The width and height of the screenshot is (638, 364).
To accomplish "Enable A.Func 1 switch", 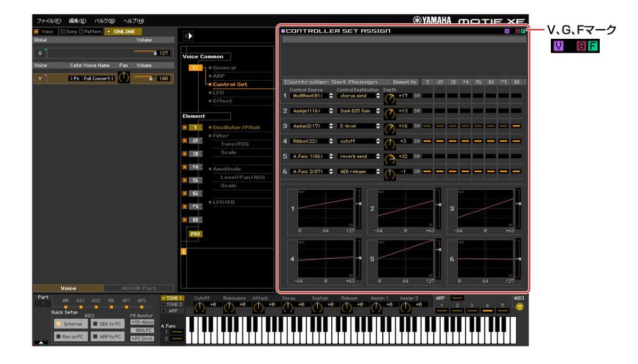I will coord(176,332).
